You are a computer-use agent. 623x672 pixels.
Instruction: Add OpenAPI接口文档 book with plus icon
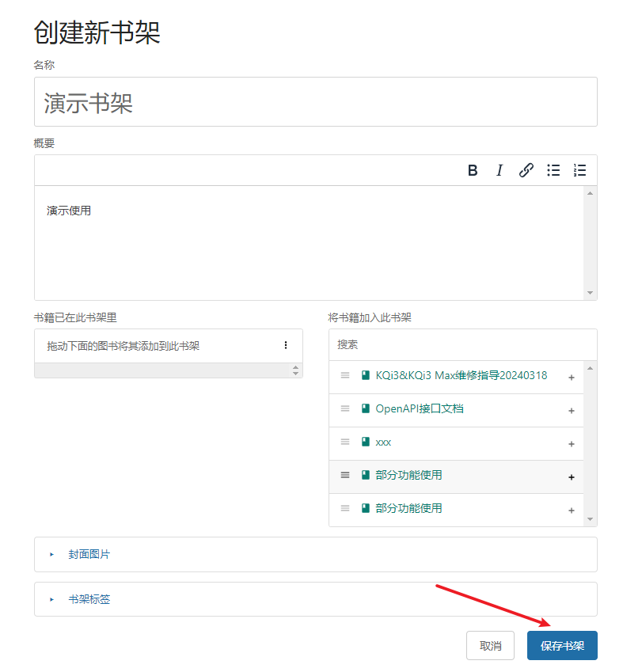coord(572,411)
